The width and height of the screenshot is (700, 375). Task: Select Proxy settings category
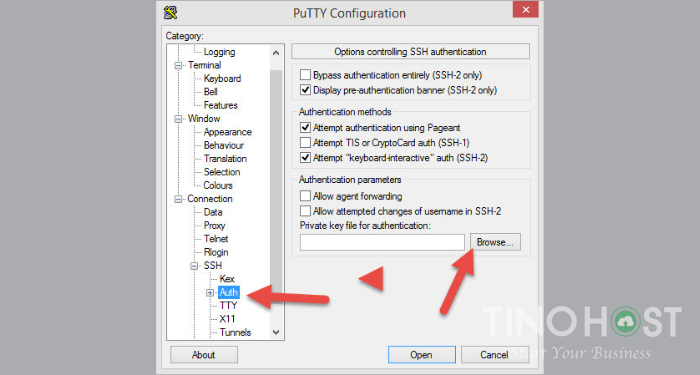214,225
